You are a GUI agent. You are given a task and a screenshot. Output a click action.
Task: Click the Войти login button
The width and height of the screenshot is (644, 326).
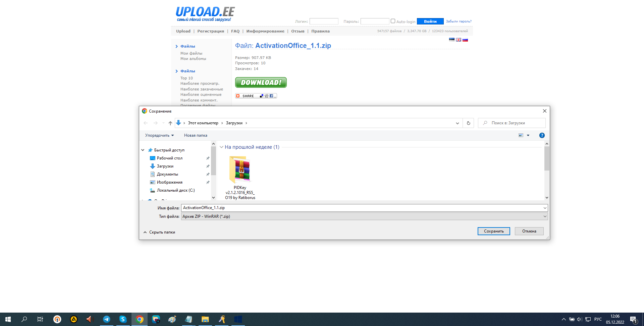pyautogui.click(x=430, y=21)
